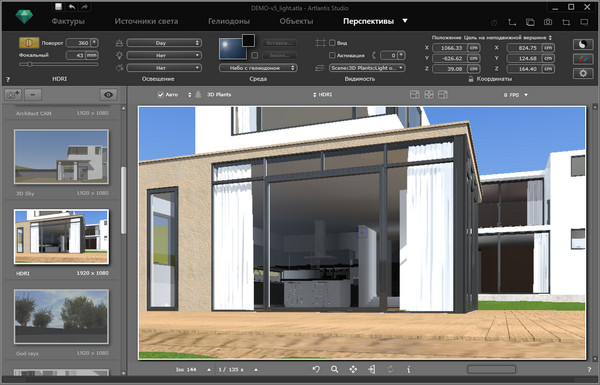Click the blank button in bottom bar

pyautogui.click(x=491, y=369)
